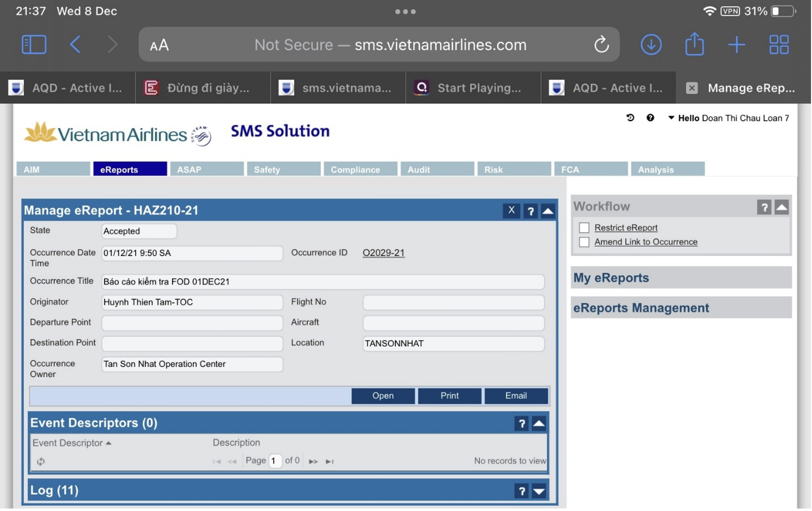Open the Safety menu
Image resolution: width=812 pixels, height=511 pixels.
tap(284, 169)
